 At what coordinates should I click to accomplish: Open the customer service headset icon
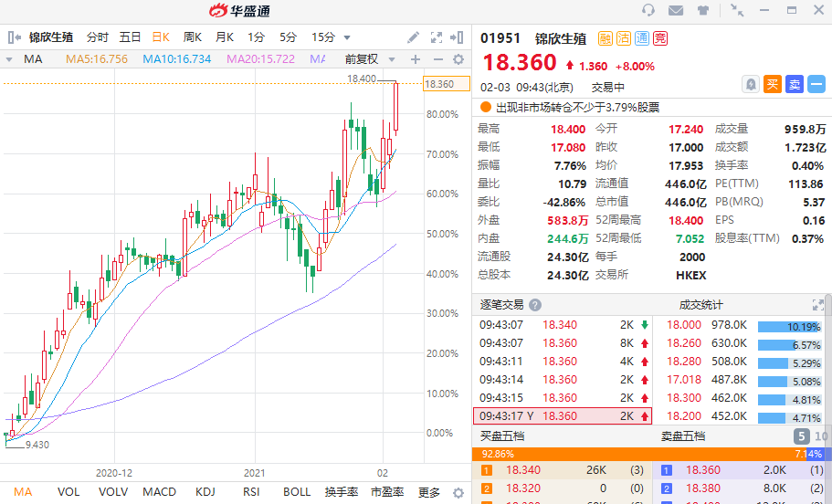[x=648, y=10]
